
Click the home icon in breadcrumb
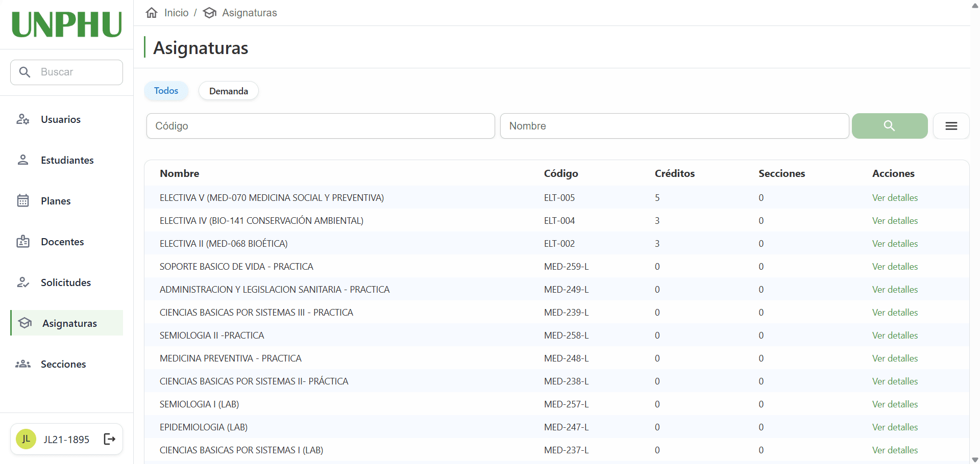152,13
